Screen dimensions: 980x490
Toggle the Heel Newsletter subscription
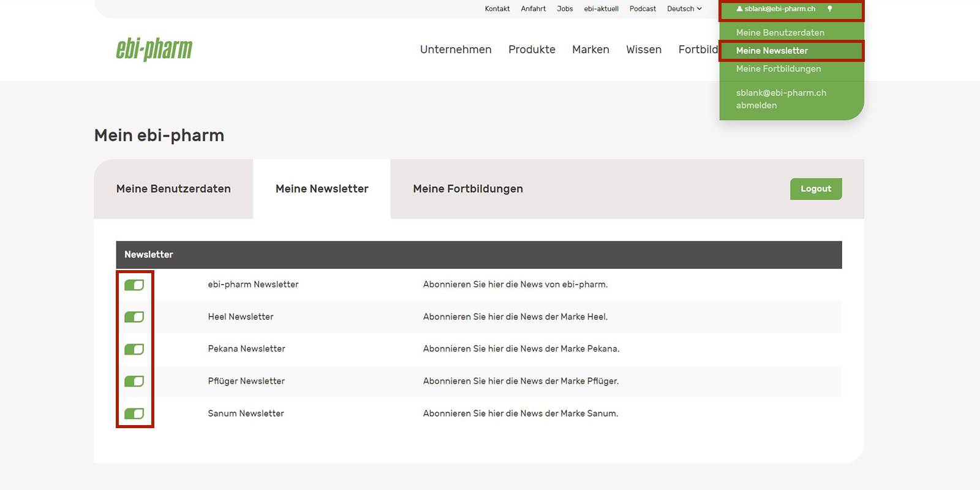tap(134, 317)
